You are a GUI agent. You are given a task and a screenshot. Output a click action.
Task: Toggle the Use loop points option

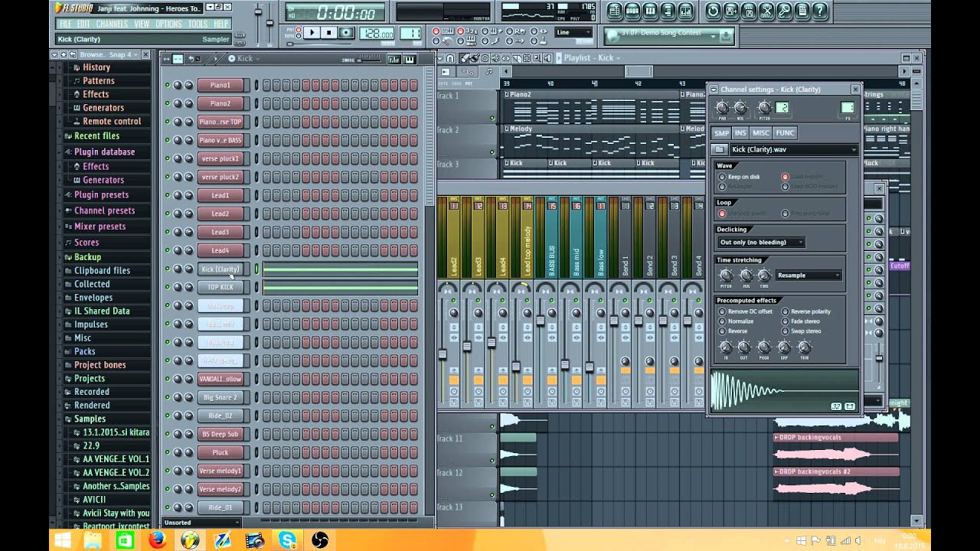point(722,214)
